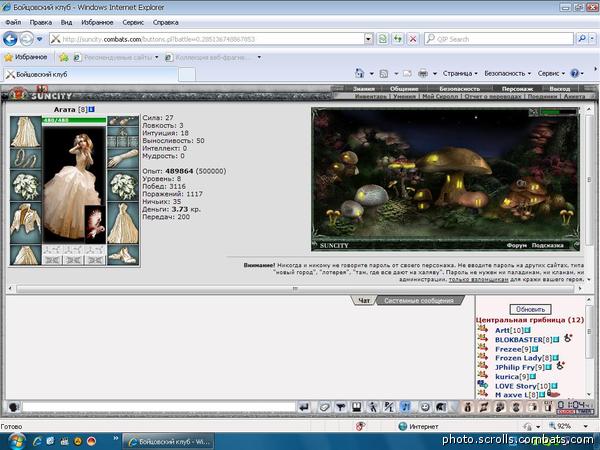Click the browser Back arrow button

[10, 39]
